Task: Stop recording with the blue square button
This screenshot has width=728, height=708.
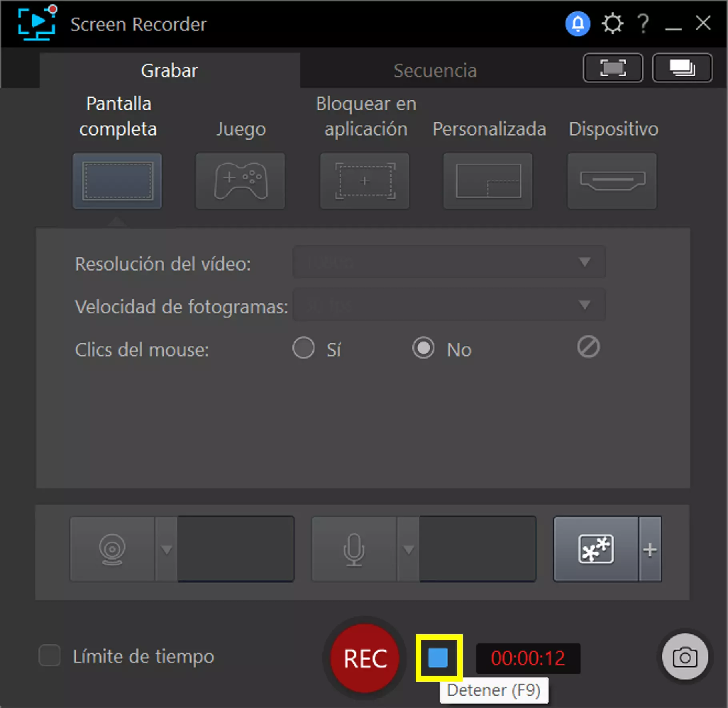Action: 438,658
